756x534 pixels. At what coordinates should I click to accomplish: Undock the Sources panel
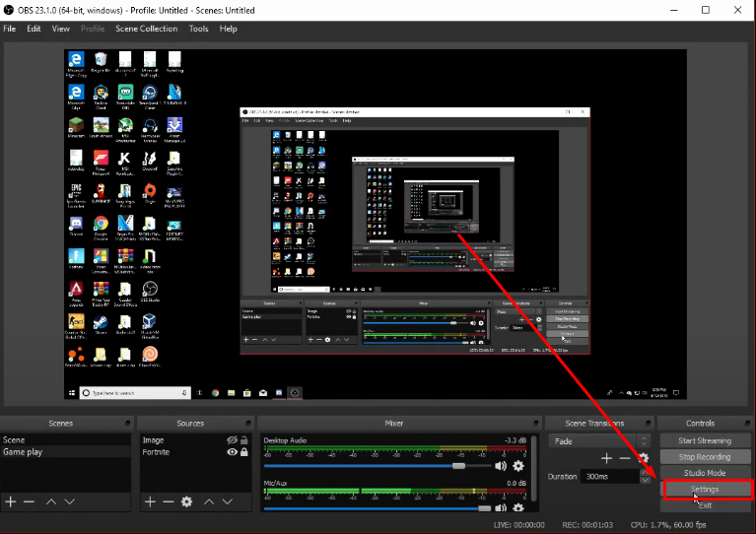248,423
